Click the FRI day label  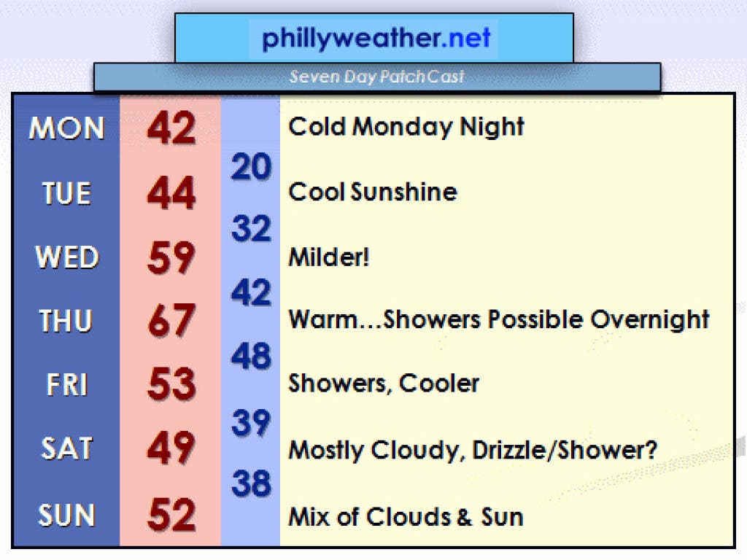click(x=67, y=384)
